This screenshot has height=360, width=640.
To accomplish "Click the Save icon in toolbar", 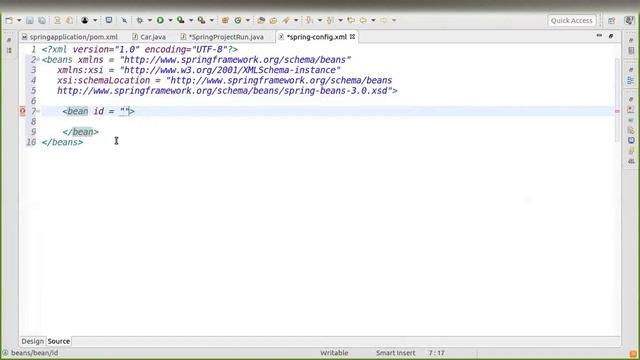I will [x=30, y=20].
